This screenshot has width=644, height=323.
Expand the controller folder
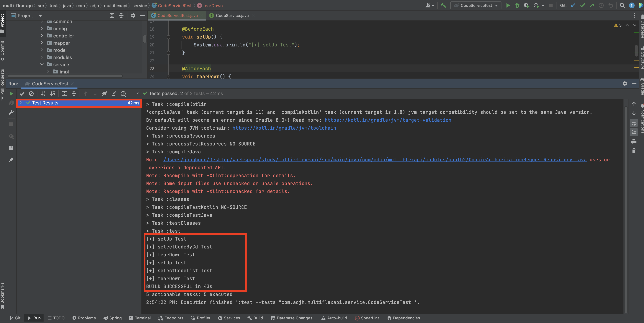coord(42,36)
